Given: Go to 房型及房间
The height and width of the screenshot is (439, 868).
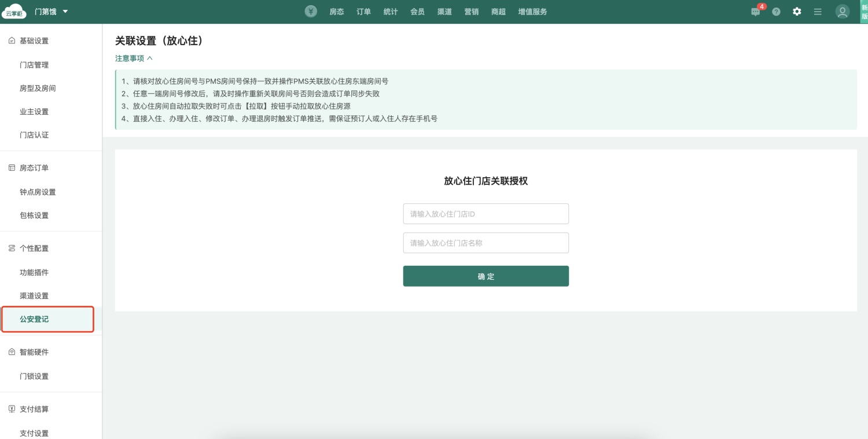Looking at the screenshot, I should click(x=38, y=88).
